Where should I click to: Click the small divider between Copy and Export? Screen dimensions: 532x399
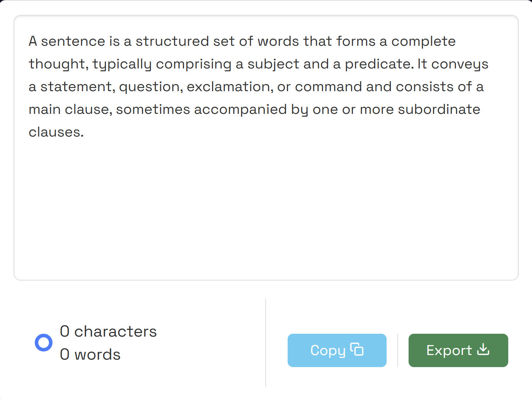pos(397,350)
